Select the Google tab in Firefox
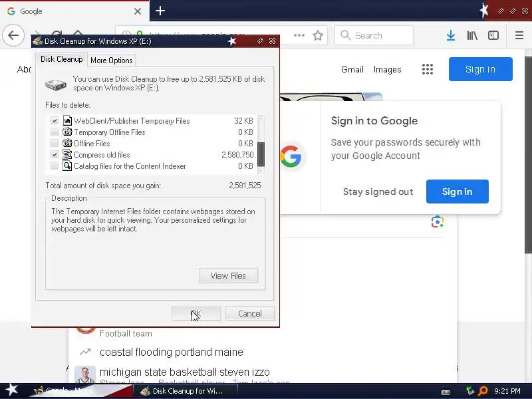 pyautogui.click(x=74, y=11)
